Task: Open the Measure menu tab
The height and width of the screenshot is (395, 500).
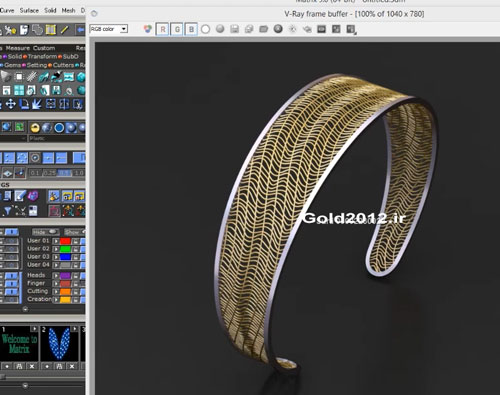Action: click(18, 48)
